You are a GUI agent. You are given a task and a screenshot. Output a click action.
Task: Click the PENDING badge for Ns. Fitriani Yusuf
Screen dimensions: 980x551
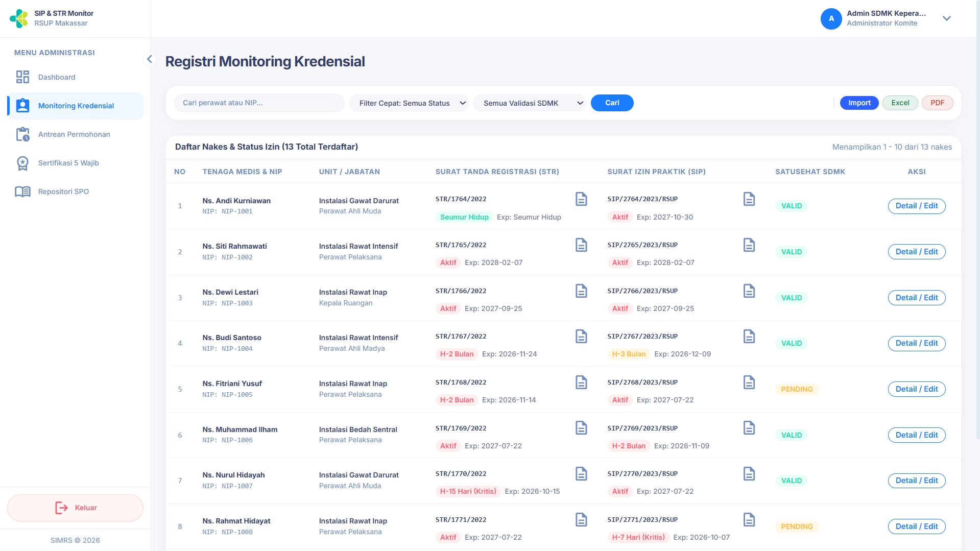(x=797, y=389)
